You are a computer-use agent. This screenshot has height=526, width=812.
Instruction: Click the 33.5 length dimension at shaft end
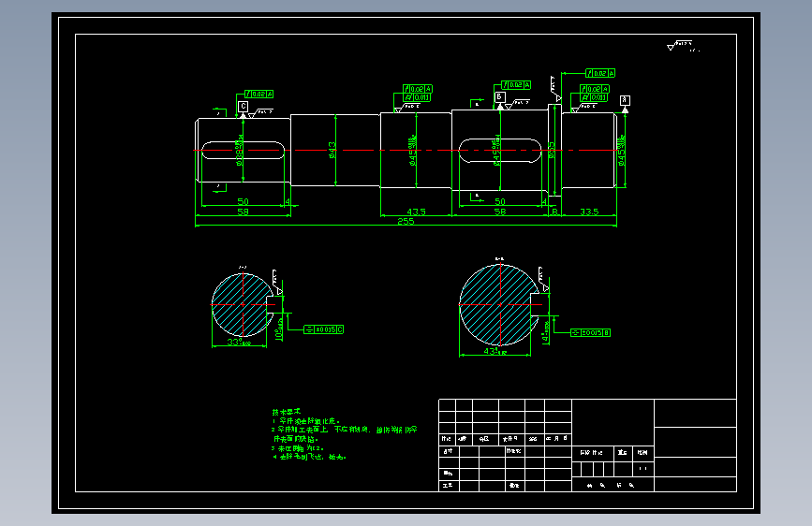click(x=589, y=212)
